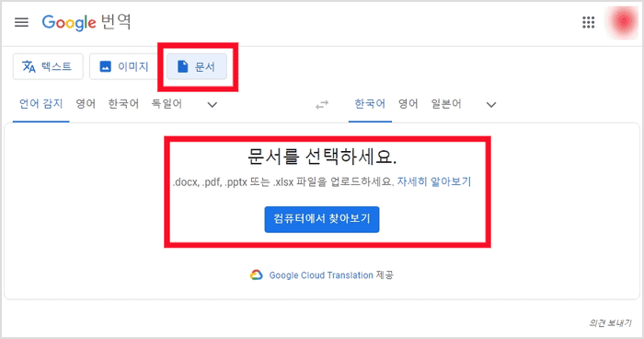Select 영어 as target language

pos(408,104)
